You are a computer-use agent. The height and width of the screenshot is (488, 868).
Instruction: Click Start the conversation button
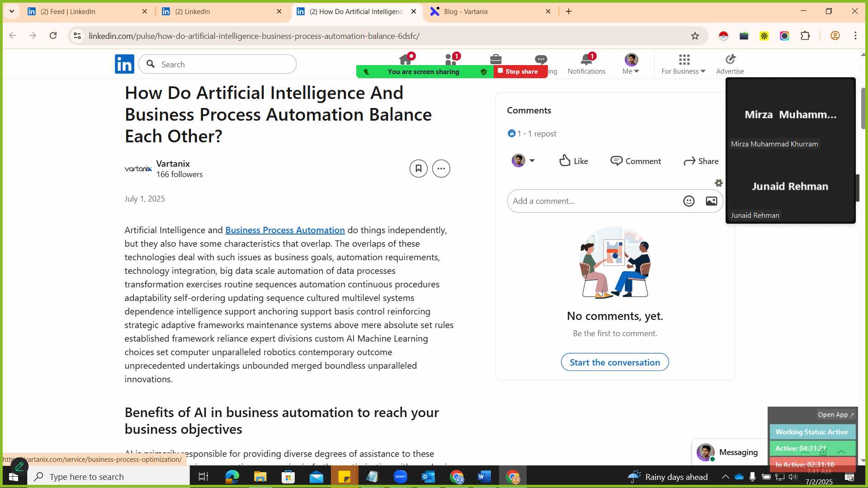coord(615,362)
